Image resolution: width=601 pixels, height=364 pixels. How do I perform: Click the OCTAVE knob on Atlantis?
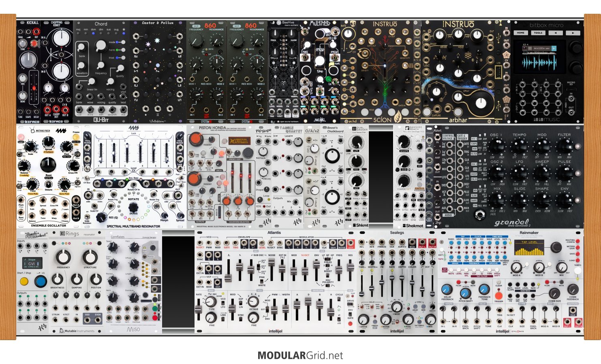pyautogui.click(x=253, y=302)
